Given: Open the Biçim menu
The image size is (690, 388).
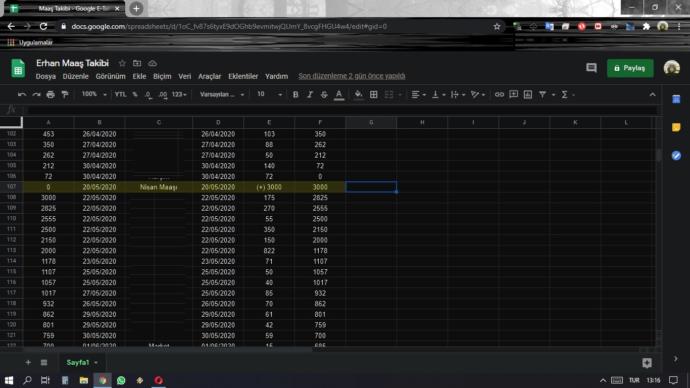Looking at the screenshot, I should (162, 76).
